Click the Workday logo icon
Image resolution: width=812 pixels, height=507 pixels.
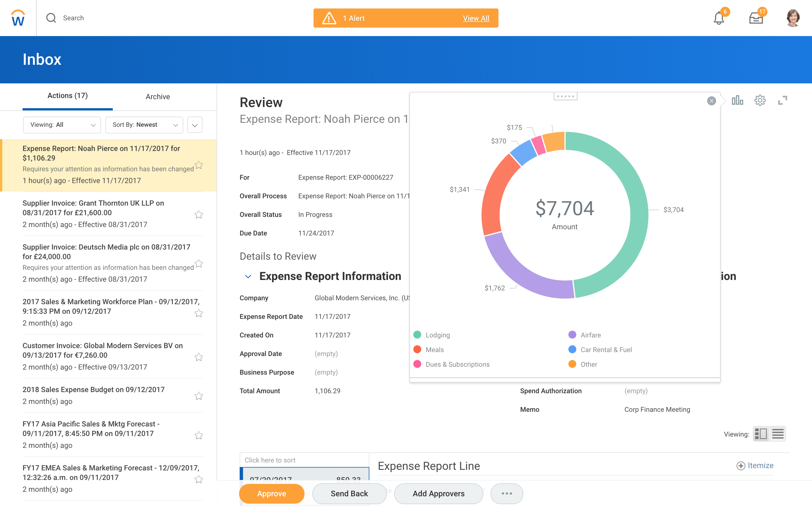pyautogui.click(x=18, y=18)
